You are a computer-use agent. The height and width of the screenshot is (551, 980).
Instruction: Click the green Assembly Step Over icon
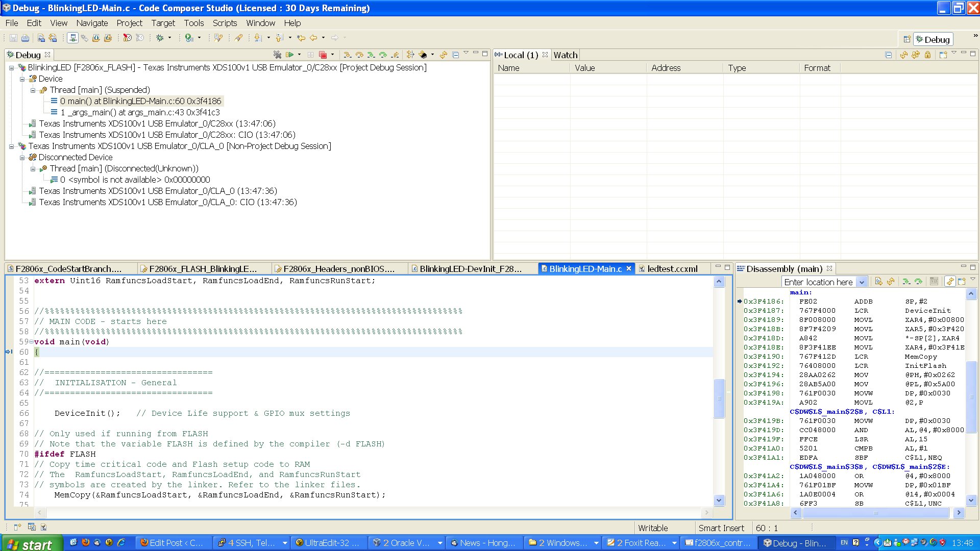[383, 55]
